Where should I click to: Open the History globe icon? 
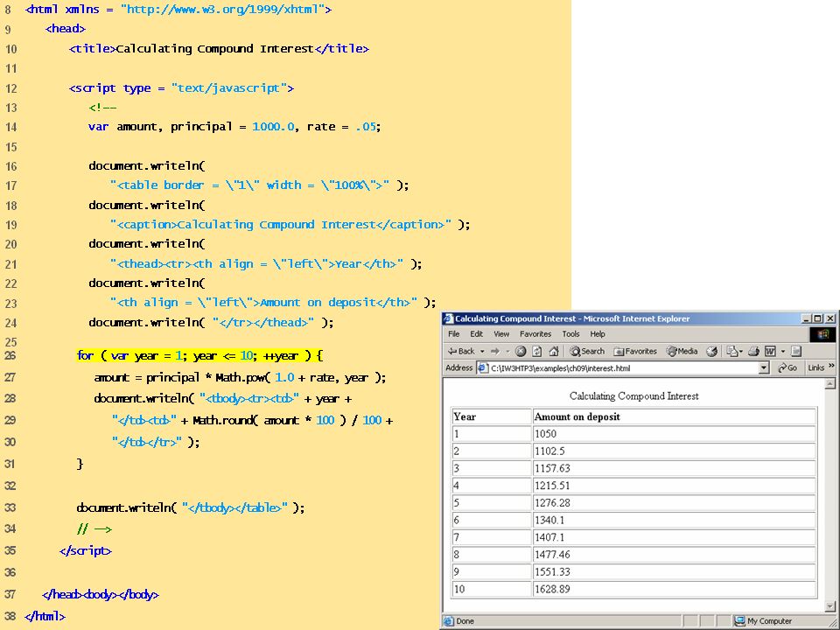click(712, 352)
